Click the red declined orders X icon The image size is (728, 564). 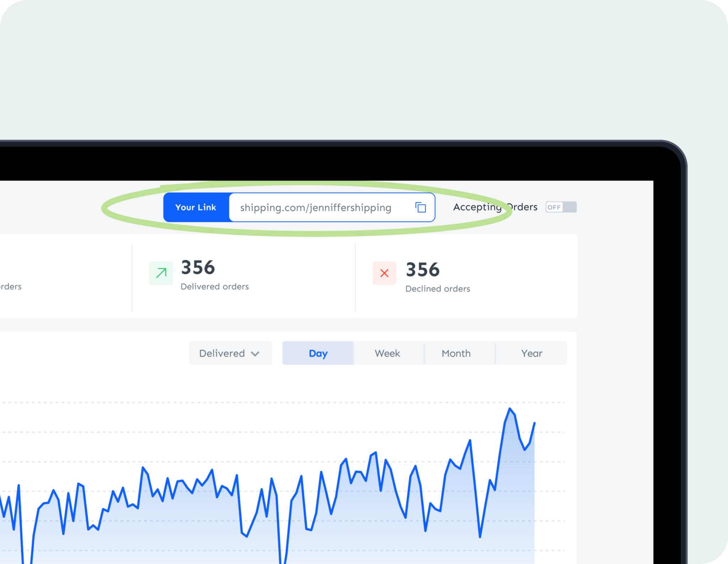(384, 273)
